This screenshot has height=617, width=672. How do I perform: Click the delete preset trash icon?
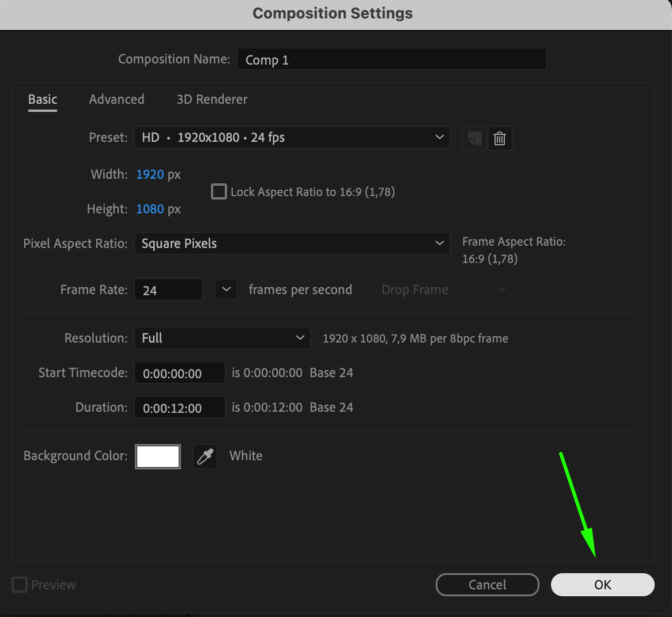(500, 138)
